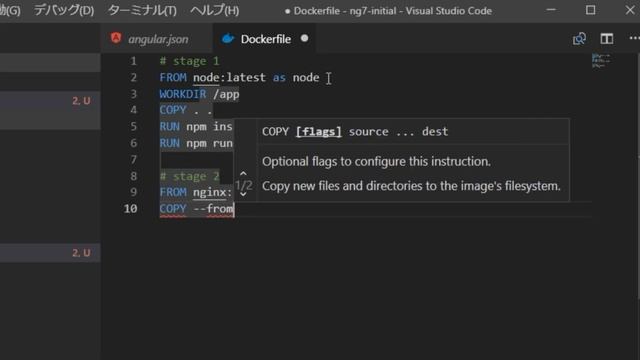Click the Docker whale icon on tab
The height and width of the screenshot is (360, 640).
coord(228,39)
